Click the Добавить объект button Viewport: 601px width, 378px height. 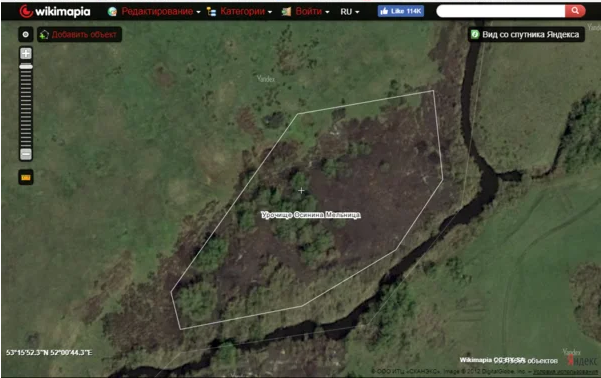pos(80,35)
